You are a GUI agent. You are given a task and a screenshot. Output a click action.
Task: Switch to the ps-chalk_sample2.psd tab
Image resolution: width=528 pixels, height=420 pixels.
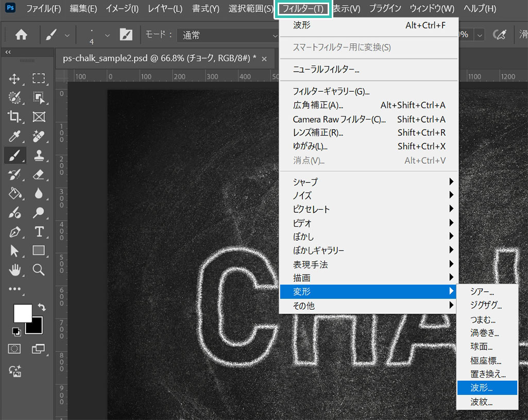click(x=160, y=58)
